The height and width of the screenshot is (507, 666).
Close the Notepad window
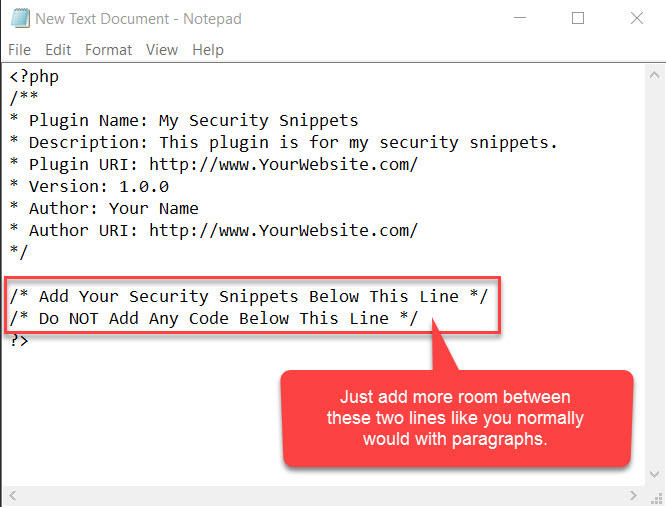click(637, 18)
